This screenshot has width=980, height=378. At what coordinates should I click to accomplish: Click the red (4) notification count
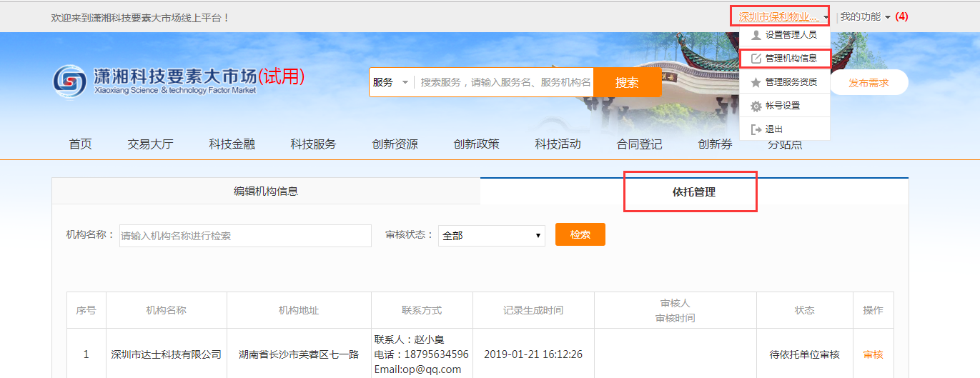point(902,16)
